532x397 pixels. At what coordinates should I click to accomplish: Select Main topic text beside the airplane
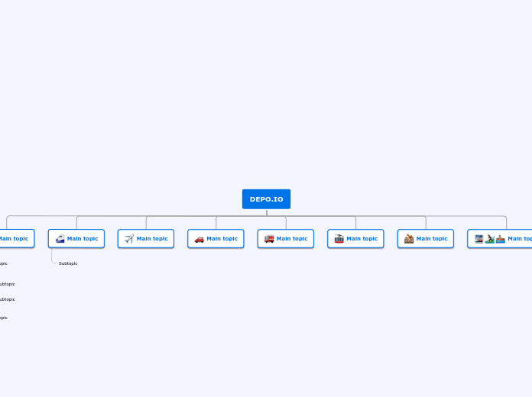point(152,239)
